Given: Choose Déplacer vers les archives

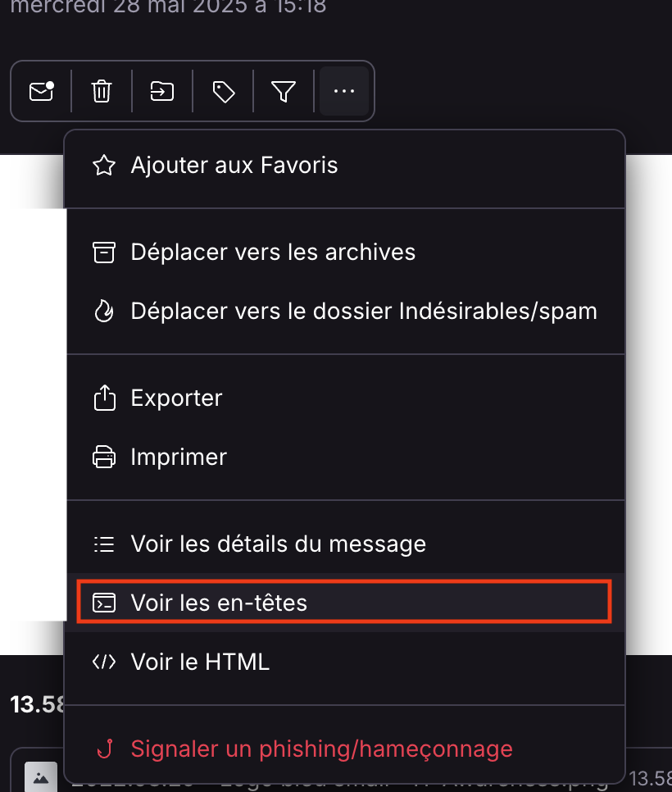Looking at the screenshot, I should (273, 252).
